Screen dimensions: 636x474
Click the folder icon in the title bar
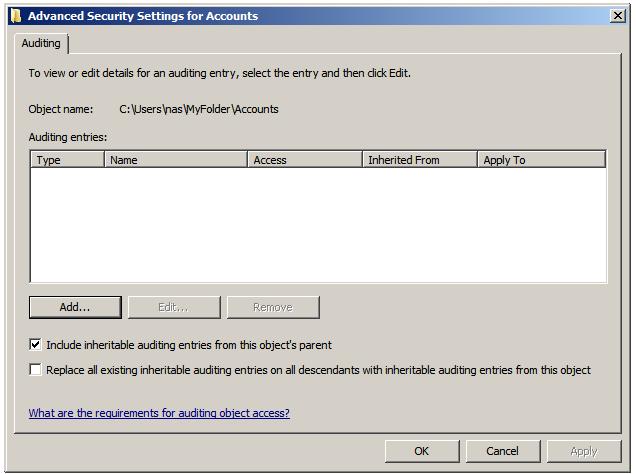click(x=15, y=16)
